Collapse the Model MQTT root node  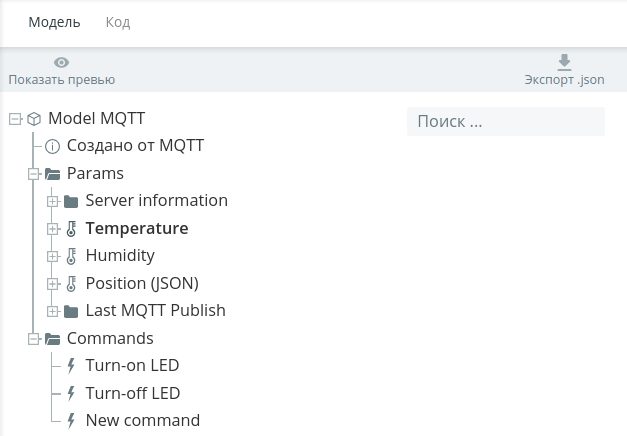[15, 119]
